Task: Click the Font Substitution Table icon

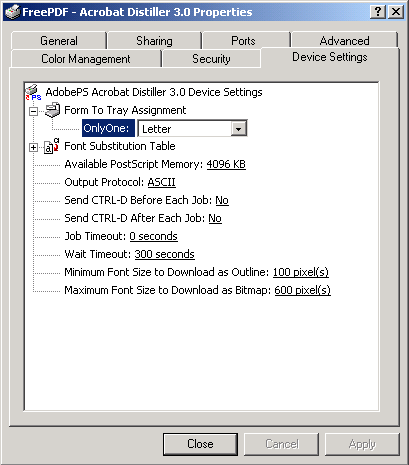Action: [x=52, y=146]
